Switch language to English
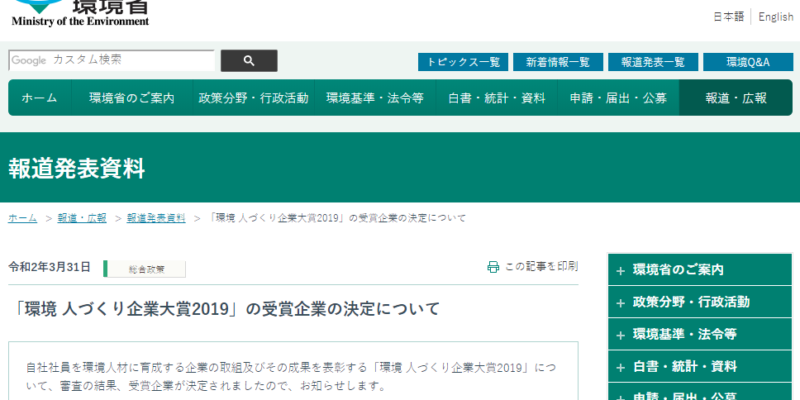 pyautogui.click(x=776, y=17)
